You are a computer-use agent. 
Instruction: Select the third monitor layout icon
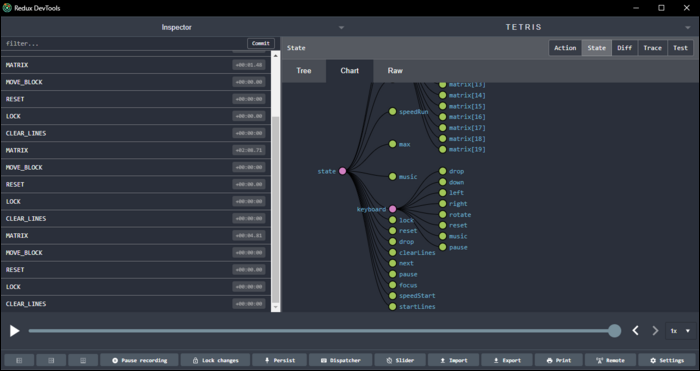tap(83, 360)
